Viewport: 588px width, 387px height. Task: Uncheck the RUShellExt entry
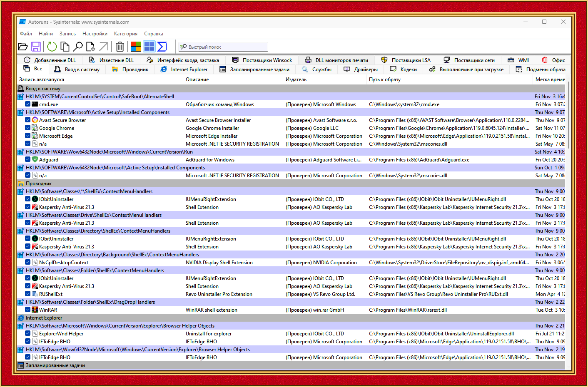pyautogui.click(x=27, y=294)
